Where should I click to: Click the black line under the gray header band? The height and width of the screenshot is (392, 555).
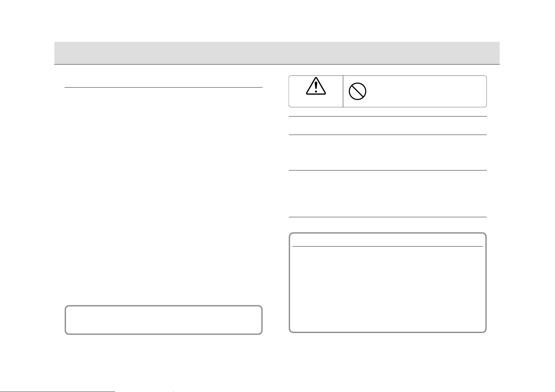[x=277, y=64]
